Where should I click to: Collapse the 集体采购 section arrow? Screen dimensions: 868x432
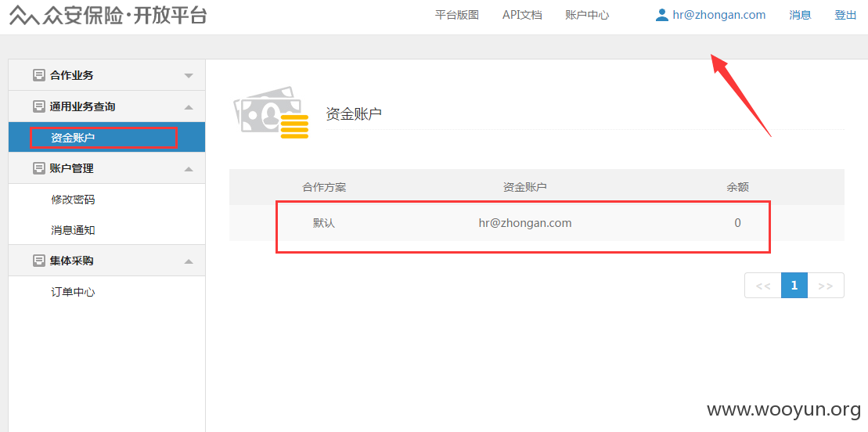tap(189, 261)
